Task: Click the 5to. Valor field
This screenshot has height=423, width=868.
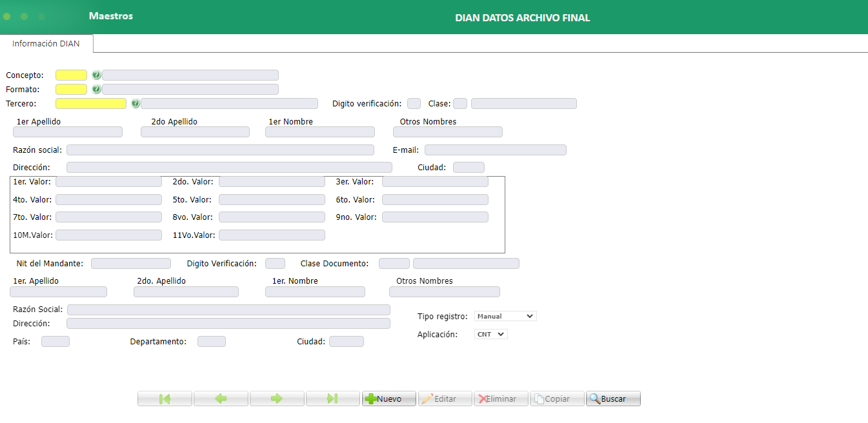Action: [x=272, y=200]
